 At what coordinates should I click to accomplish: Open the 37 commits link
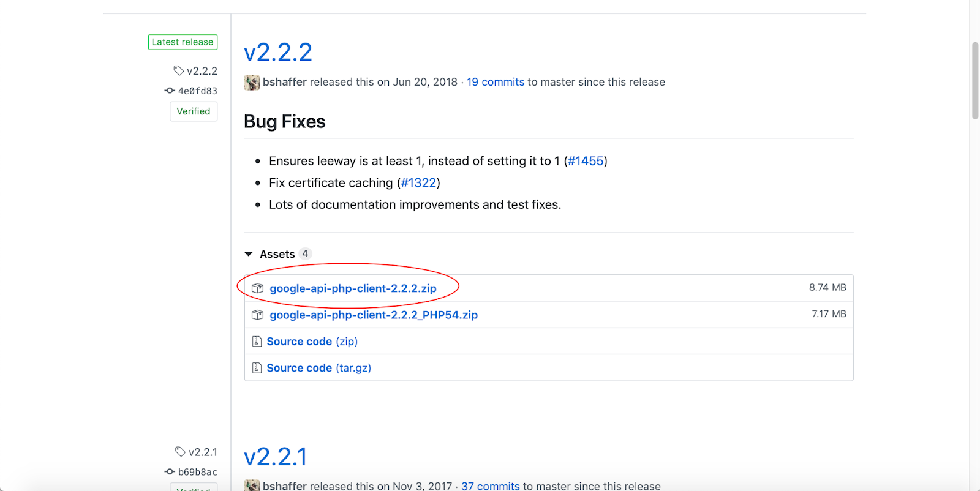click(491, 486)
